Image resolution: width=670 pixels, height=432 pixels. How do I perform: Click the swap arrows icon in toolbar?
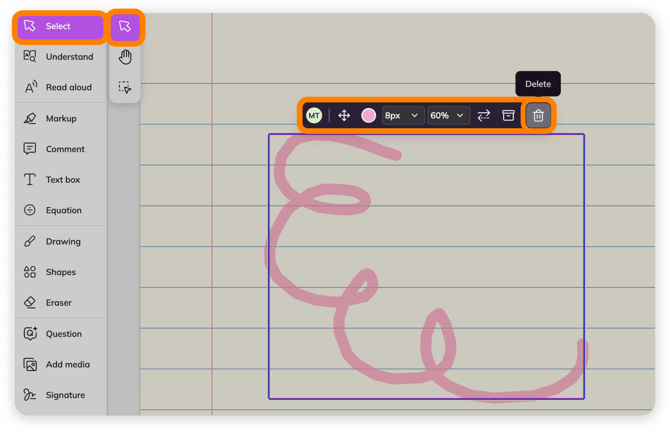484,115
